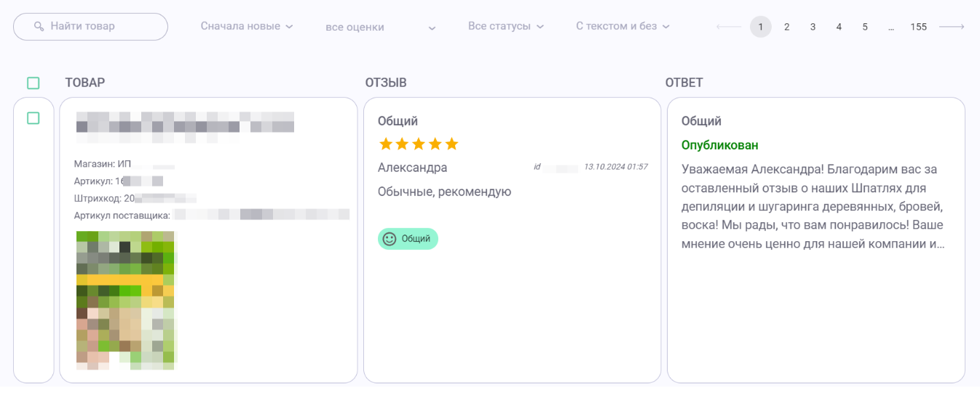Jump to last page 155
The image size is (980, 395).
[x=918, y=27]
